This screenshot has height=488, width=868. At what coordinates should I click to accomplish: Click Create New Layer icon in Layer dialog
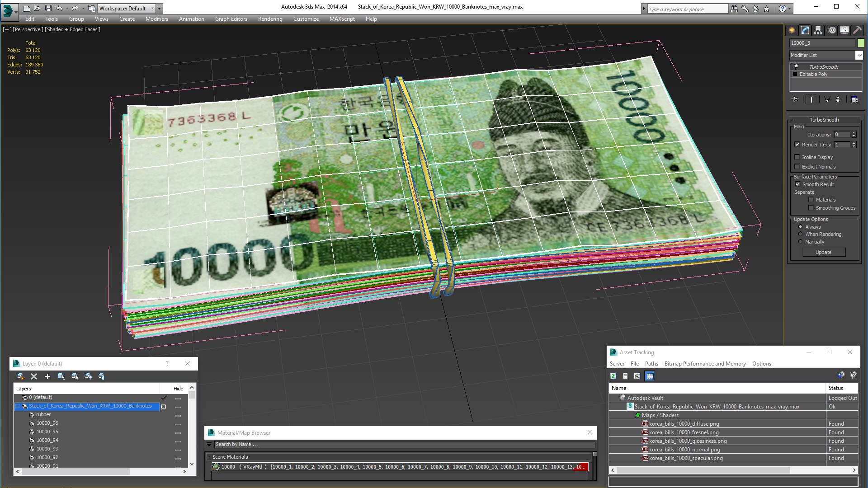[x=20, y=376]
